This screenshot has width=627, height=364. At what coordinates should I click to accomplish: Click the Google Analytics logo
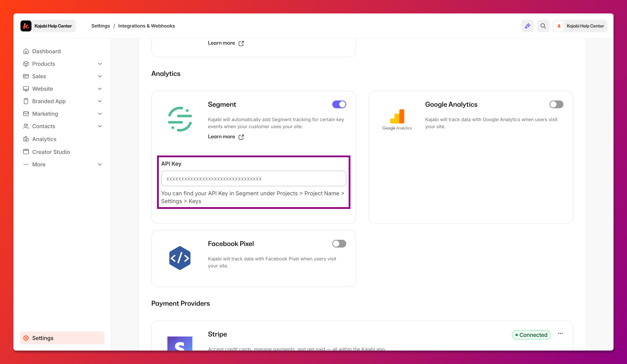(397, 120)
